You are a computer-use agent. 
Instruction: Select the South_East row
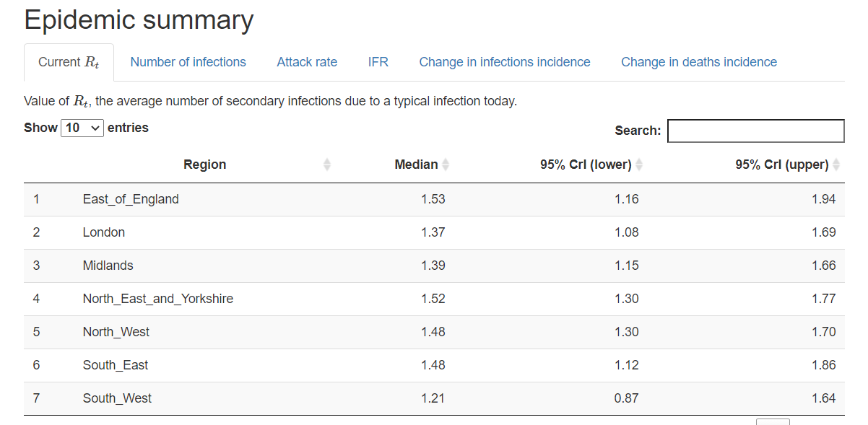tap(116, 365)
